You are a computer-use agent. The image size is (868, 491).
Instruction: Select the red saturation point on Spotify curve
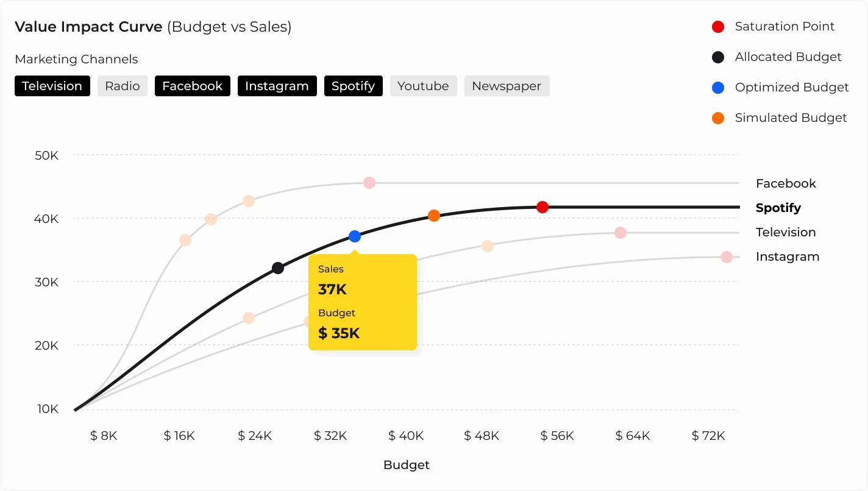coord(542,207)
